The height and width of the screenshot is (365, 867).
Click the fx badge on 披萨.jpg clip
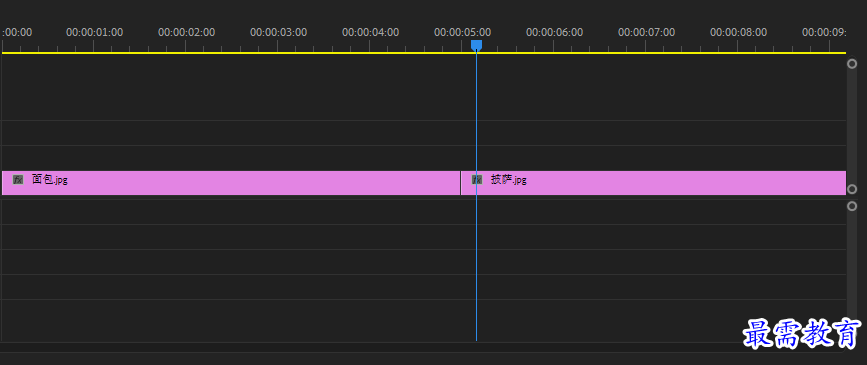click(x=477, y=179)
